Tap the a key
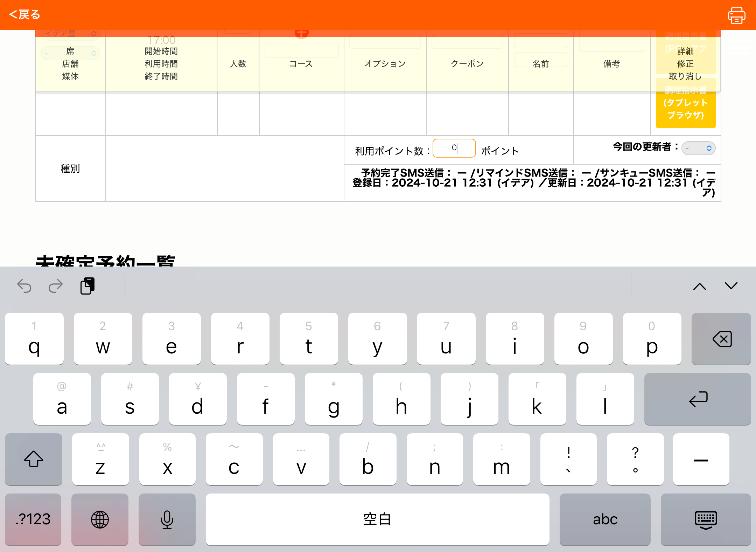 [x=62, y=399]
